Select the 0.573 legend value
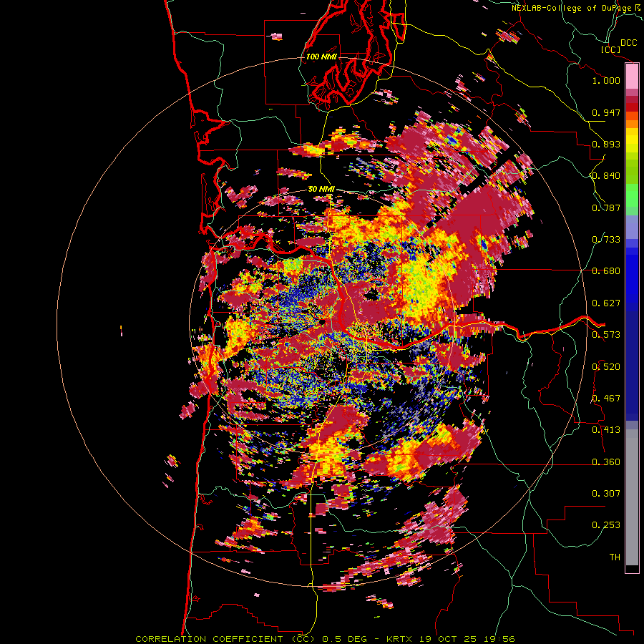The height and width of the screenshot is (644, 644). point(606,335)
